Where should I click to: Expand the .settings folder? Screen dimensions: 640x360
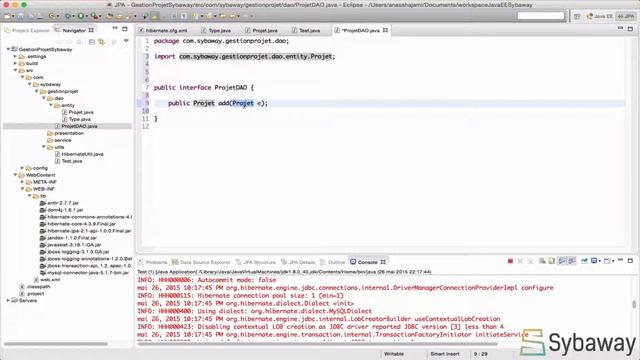(15, 56)
